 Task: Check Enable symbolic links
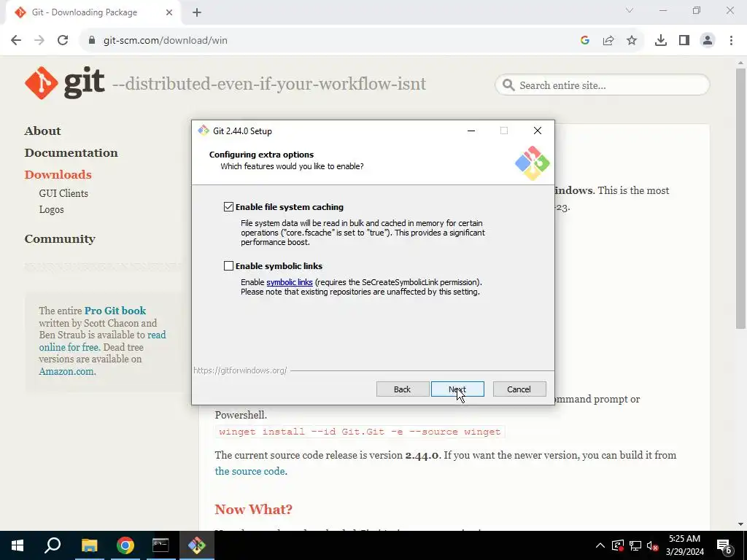(x=228, y=265)
